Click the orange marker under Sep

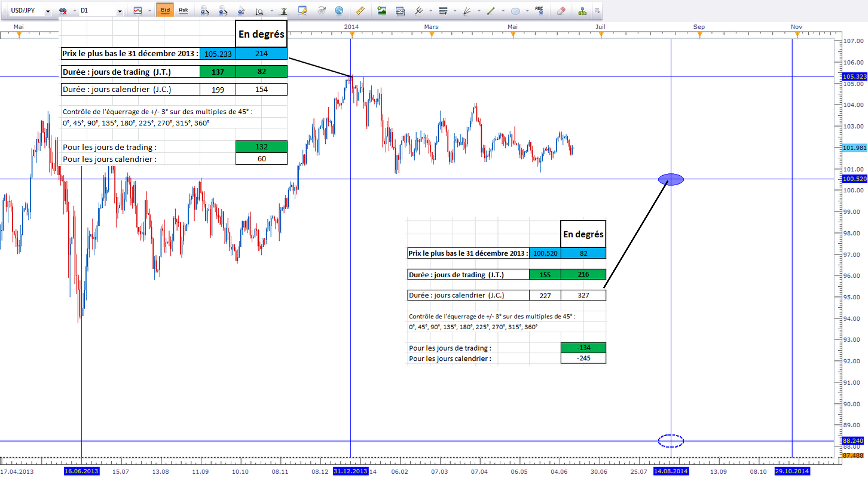(x=700, y=36)
